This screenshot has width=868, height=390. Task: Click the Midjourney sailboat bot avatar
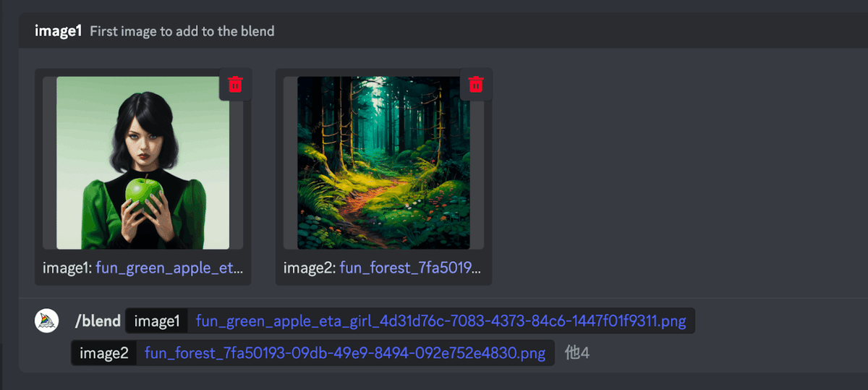(47, 321)
